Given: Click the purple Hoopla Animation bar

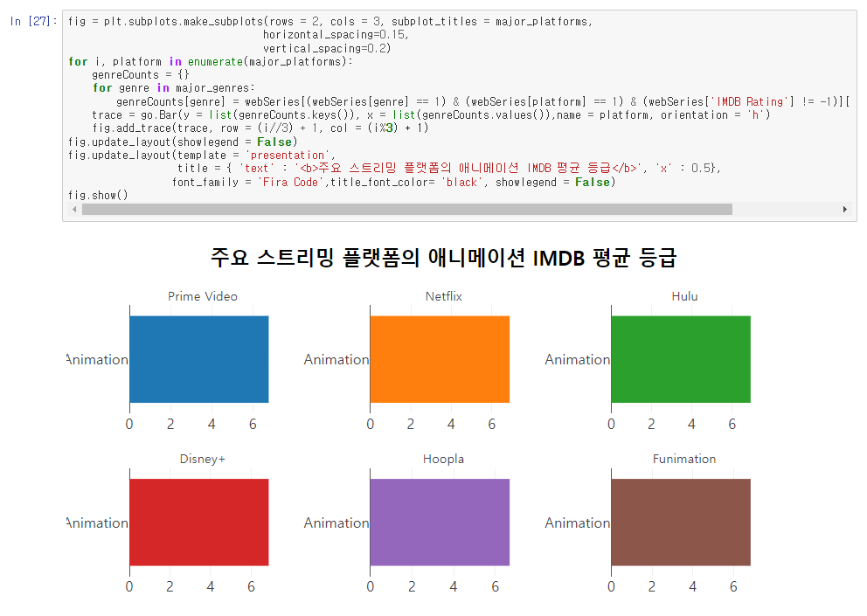Looking at the screenshot, I should (440, 522).
